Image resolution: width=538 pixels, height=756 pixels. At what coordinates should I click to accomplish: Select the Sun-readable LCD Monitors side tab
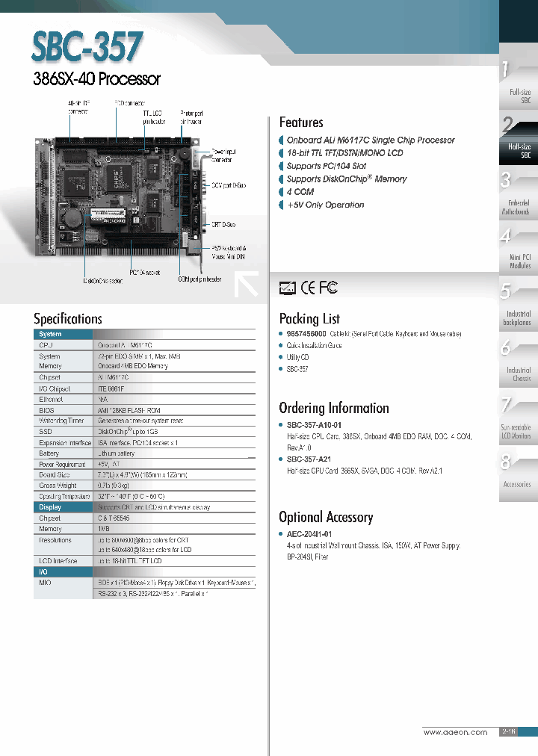(x=519, y=417)
